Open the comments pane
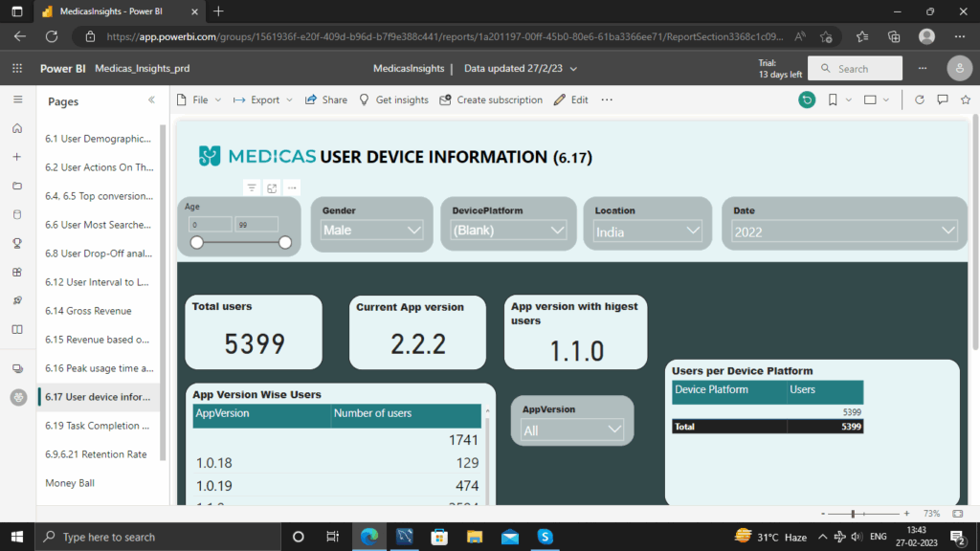This screenshot has height=551, width=980. click(943, 99)
